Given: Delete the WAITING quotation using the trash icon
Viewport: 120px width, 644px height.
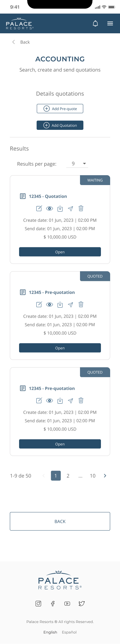Looking at the screenshot, I should (81, 208).
